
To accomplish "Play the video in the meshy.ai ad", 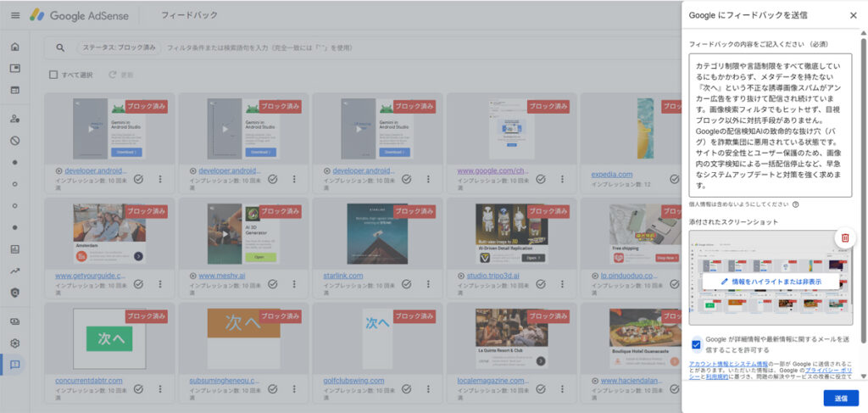I will point(225,233).
